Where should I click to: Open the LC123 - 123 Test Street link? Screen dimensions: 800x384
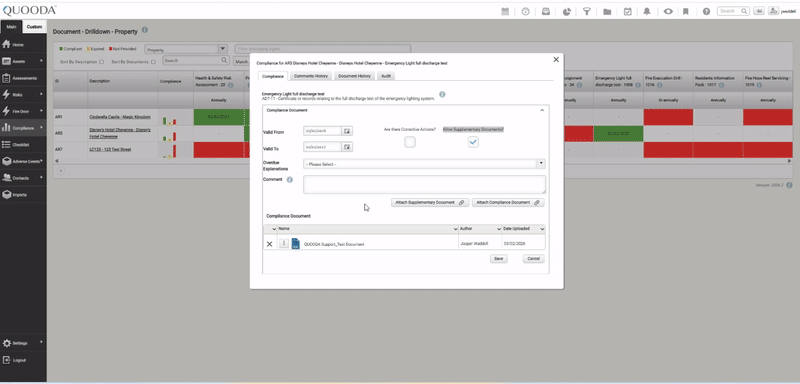(110, 149)
